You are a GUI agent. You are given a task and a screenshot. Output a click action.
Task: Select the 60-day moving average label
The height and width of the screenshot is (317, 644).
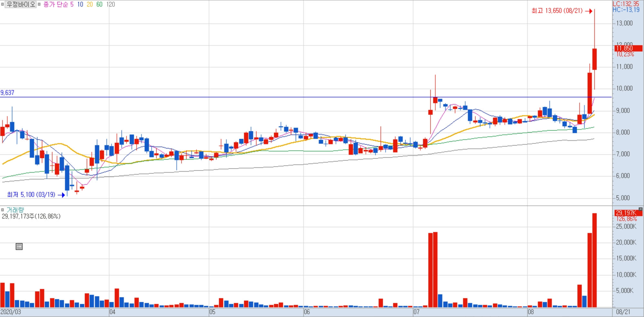pyautogui.click(x=99, y=5)
